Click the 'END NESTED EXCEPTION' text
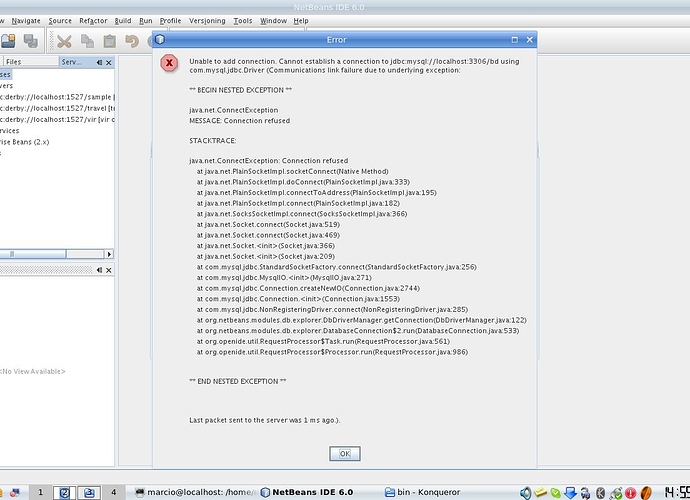The width and height of the screenshot is (690, 500). point(238,381)
